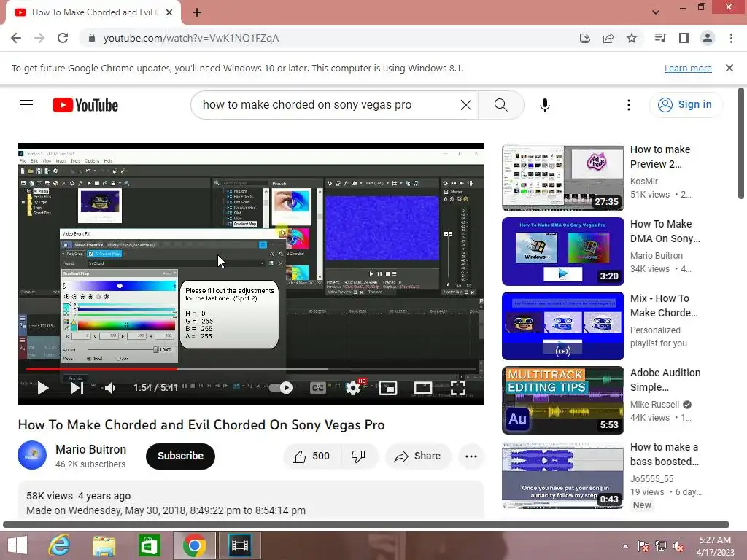The height and width of the screenshot is (560, 747).
Task: Subscribe to Mario Buitron
Action: [181, 456]
